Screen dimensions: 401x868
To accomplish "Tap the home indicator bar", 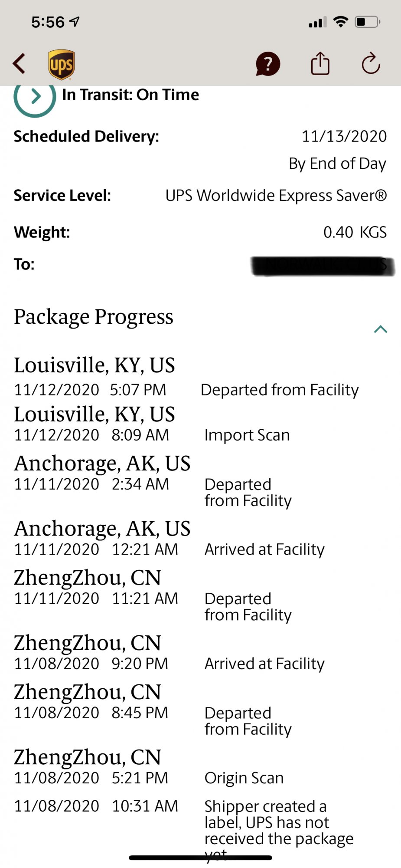I will (x=200, y=858).
